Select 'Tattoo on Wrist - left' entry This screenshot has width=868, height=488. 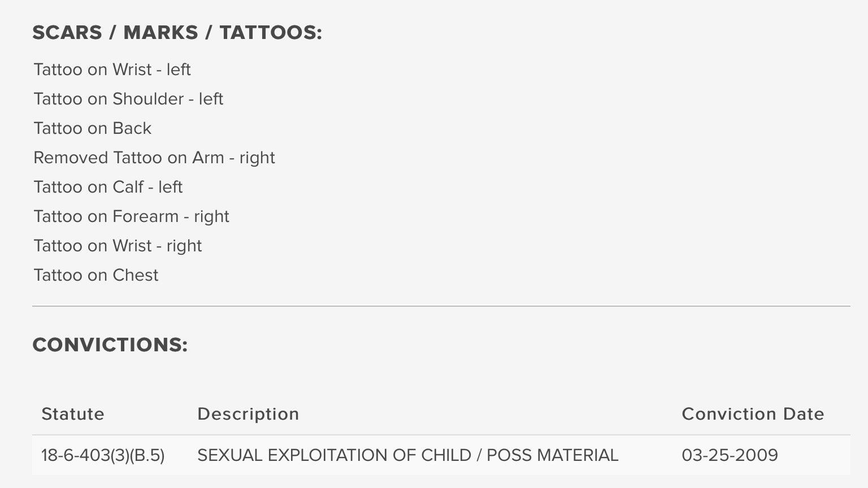[112, 69]
